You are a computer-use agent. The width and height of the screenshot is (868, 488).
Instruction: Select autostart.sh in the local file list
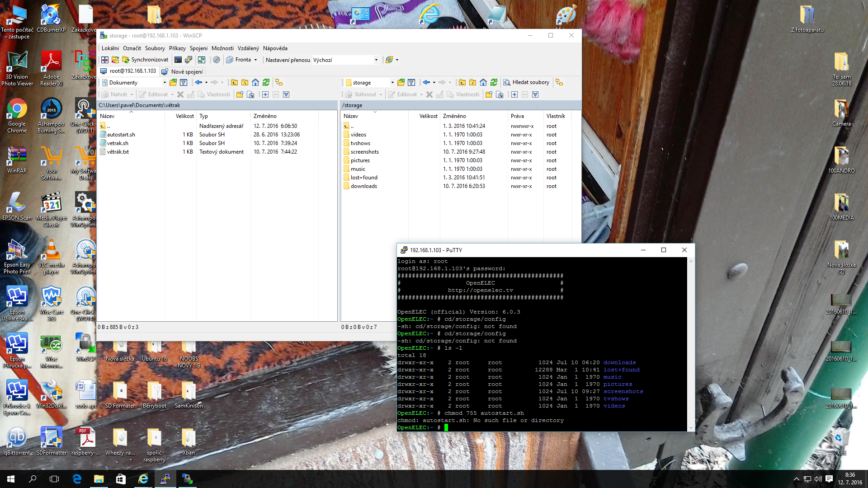pos(121,135)
